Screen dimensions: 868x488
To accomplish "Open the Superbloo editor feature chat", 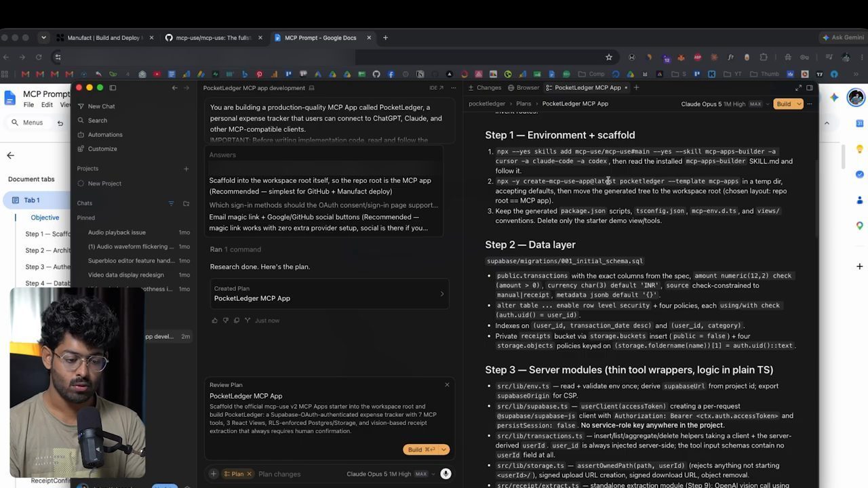I will (131, 261).
